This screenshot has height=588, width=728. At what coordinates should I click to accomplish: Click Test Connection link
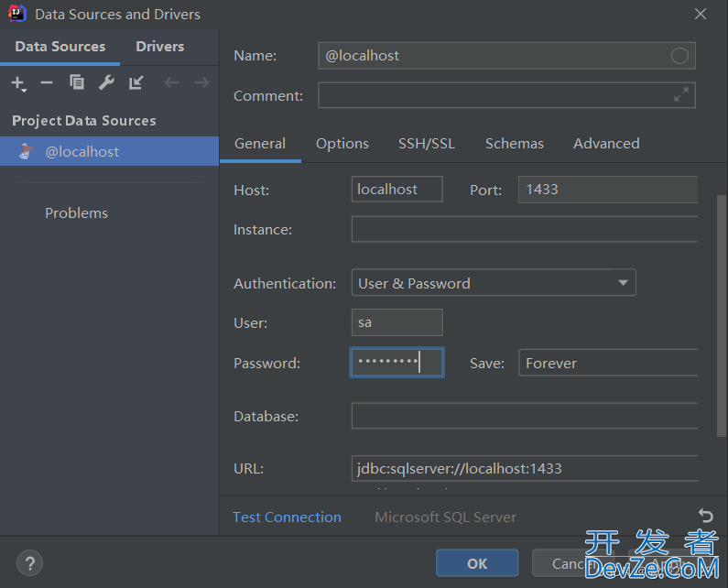tap(287, 517)
